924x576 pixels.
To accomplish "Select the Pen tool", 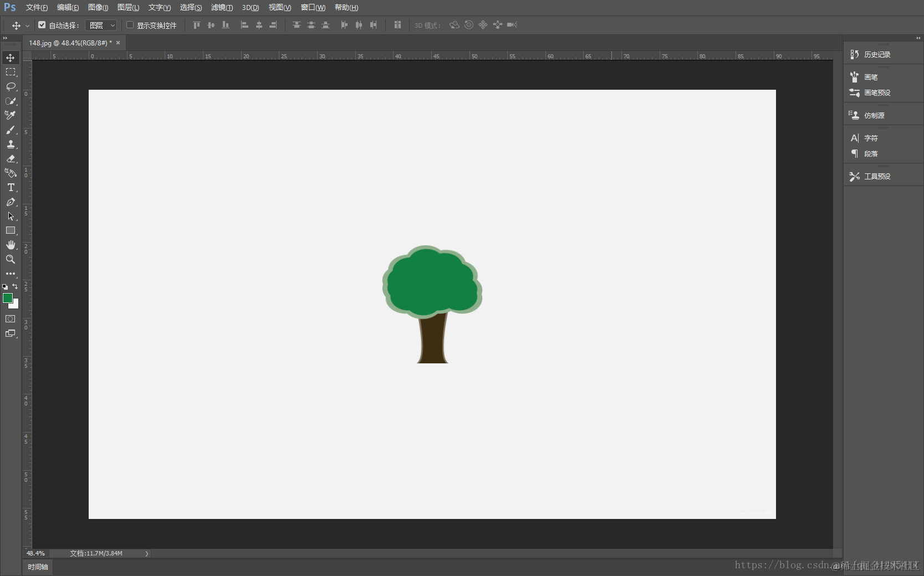I will tap(11, 202).
